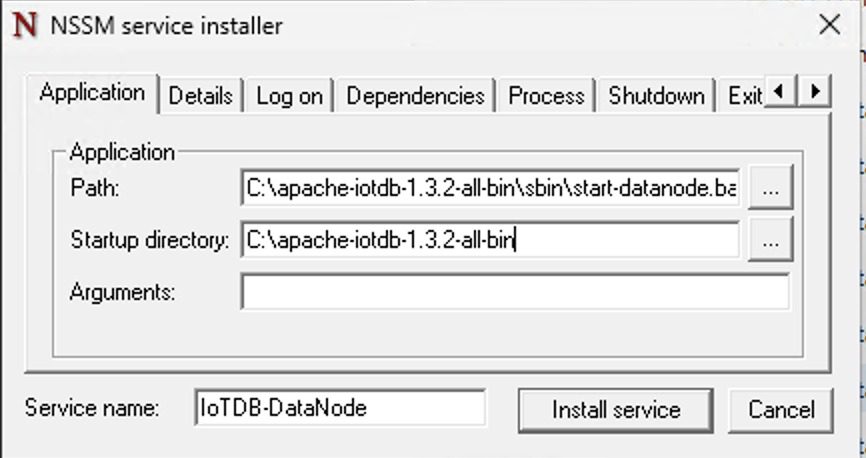Click the empty Arguments field
Screen dimensions: 866x458
click(514, 292)
